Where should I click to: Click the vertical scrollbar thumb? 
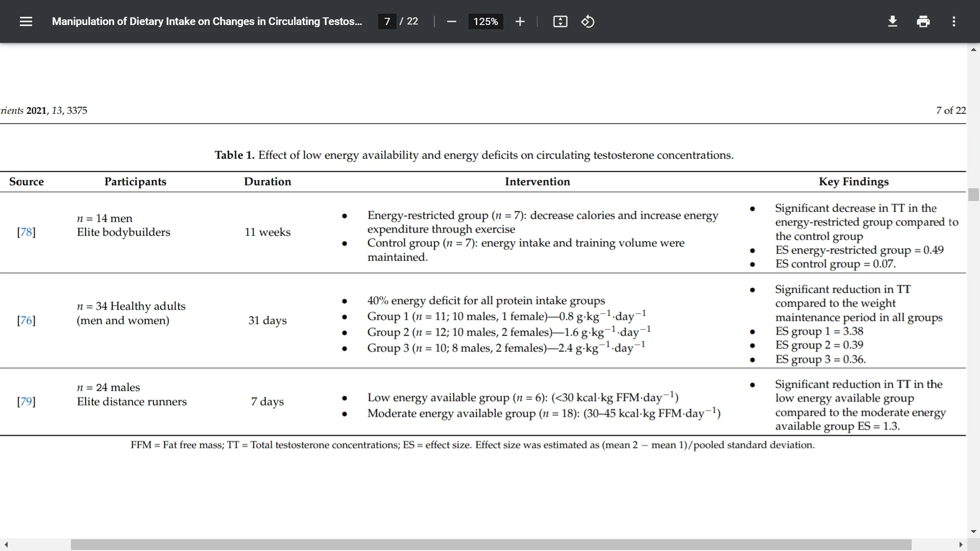tap(973, 194)
